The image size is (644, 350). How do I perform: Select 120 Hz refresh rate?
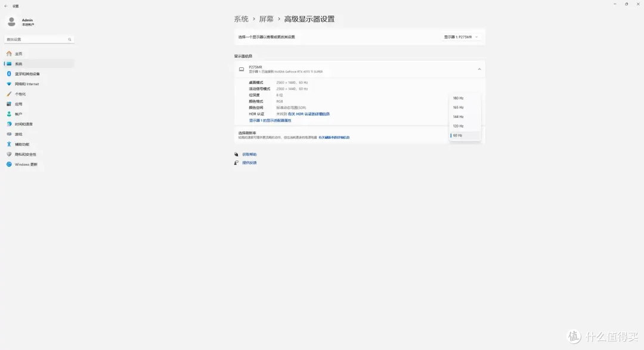click(x=465, y=126)
